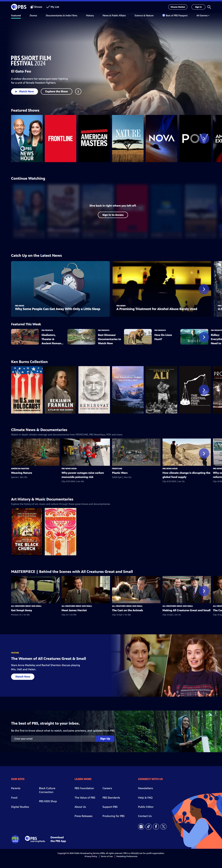Open the three-dot options beside Explore the Show
222x868 pixels.
point(78,92)
